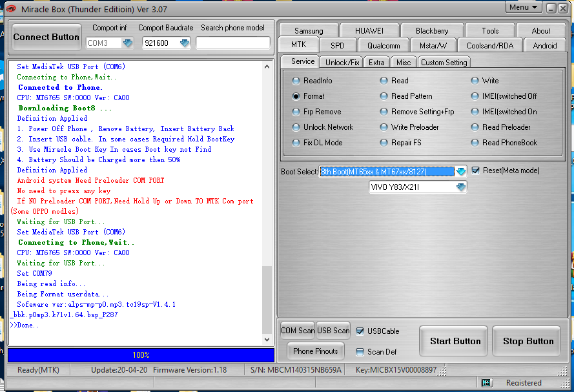Image resolution: width=574 pixels, height=392 pixels.
Task: Click the Miracle Box logo icon in title bar
Action: [x=11, y=9]
